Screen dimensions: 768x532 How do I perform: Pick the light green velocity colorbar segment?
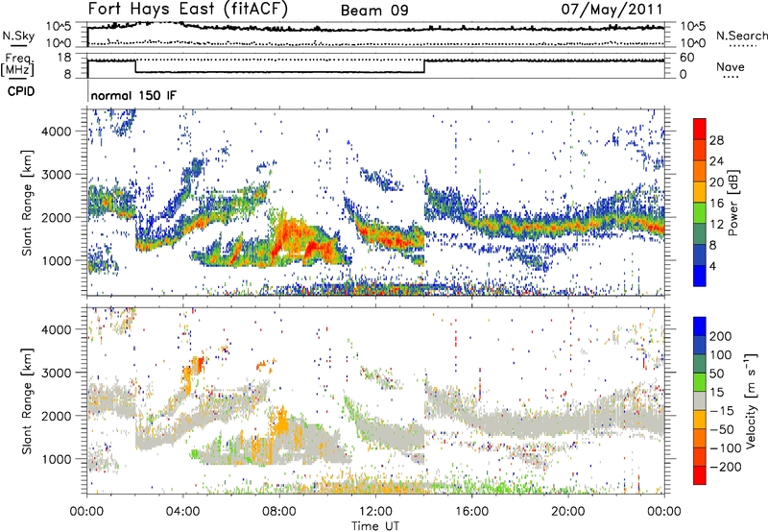click(x=700, y=382)
